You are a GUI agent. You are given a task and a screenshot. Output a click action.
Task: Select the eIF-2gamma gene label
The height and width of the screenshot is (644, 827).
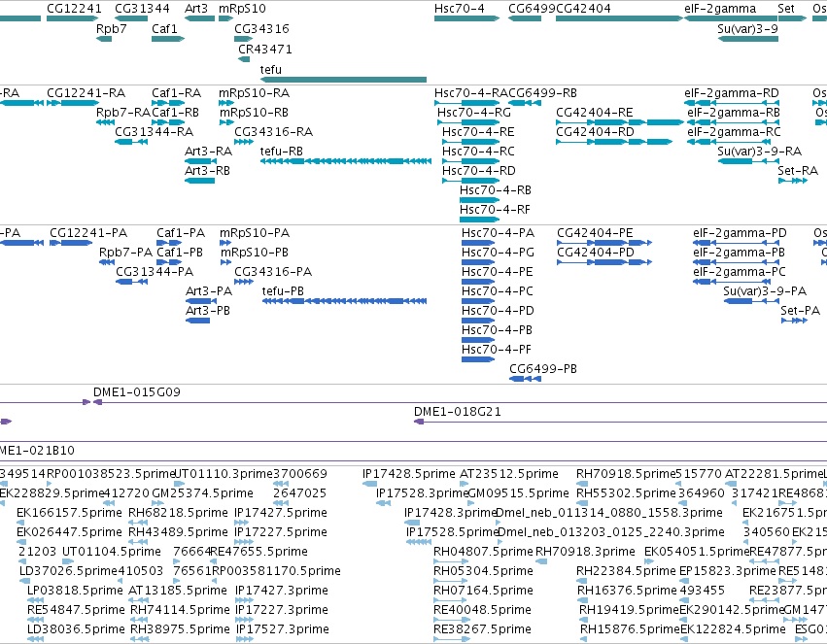(x=720, y=9)
